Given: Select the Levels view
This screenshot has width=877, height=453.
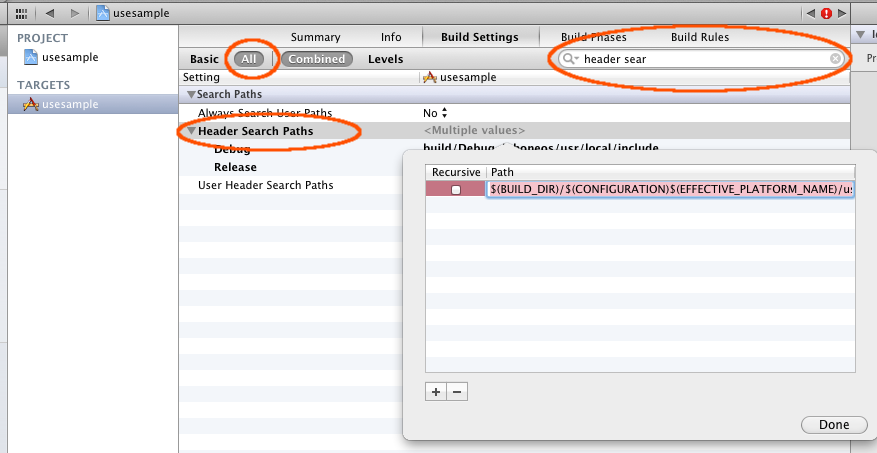Looking at the screenshot, I should (x=385, y=59).
